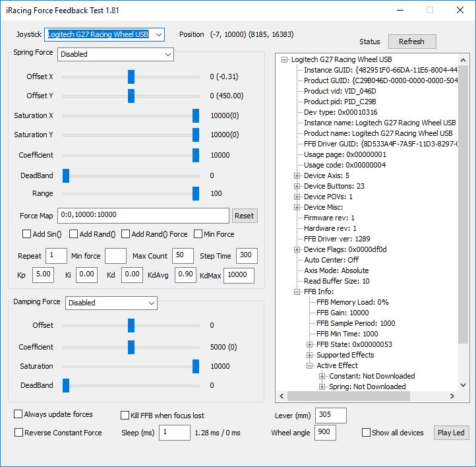Select the Read Buffer Size: 10 row
Viewport: 476px width, 467px height.
point(337,282)
